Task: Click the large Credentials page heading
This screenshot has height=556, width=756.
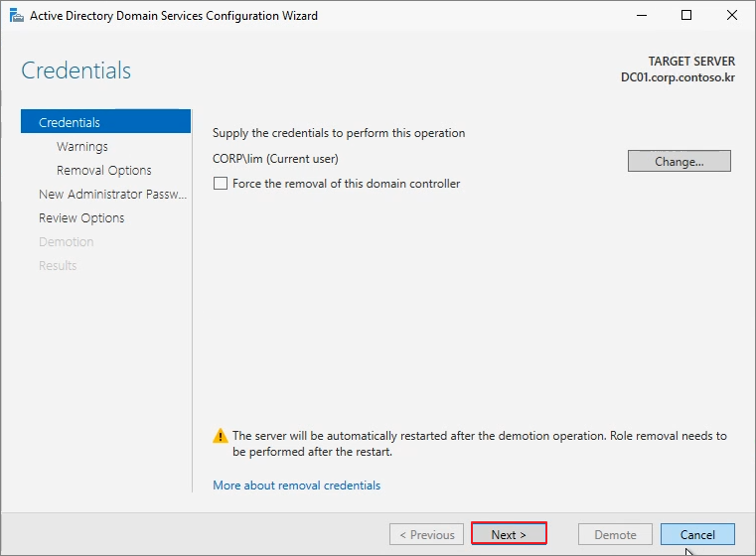Action: click(76, 70)
